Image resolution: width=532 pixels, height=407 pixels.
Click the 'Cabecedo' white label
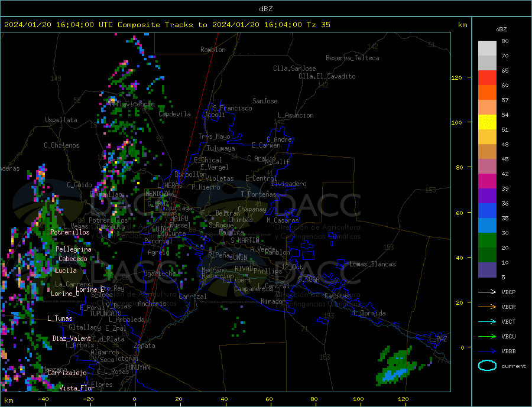[73, 259]
